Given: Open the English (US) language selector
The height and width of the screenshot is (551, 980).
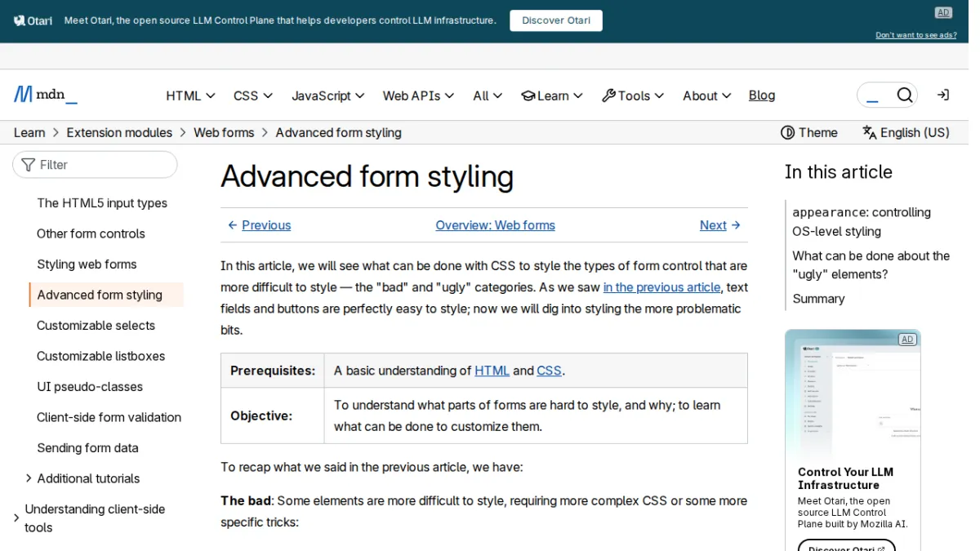Looking at the screenshot, I should pyautogui.click(x=906, y=132).
